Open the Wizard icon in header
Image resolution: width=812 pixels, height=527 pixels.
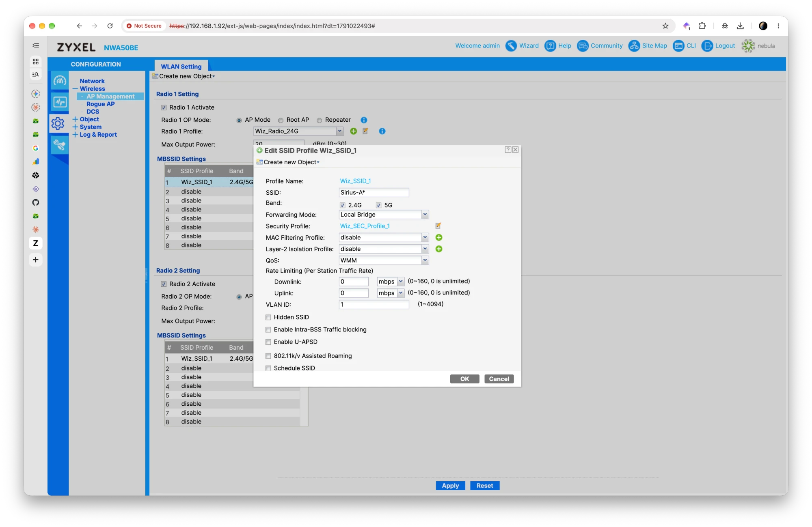pyautogui.click(x=511, y=46)
